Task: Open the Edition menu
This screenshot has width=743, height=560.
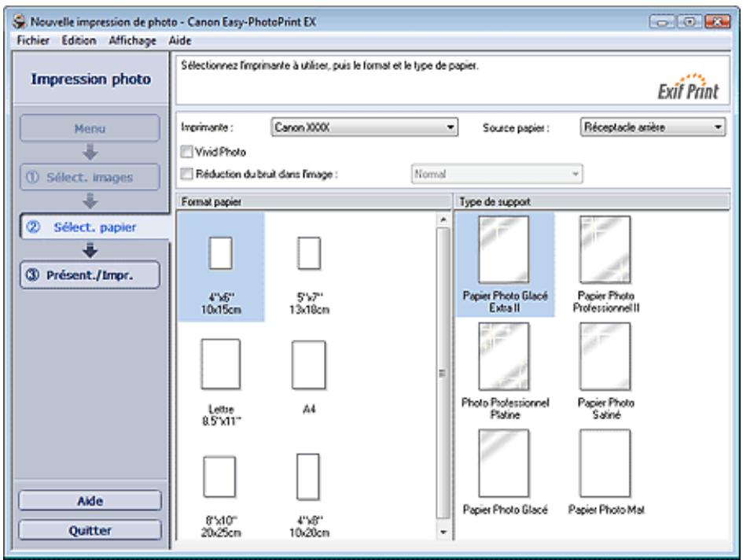Action: (x=79, y=40)
